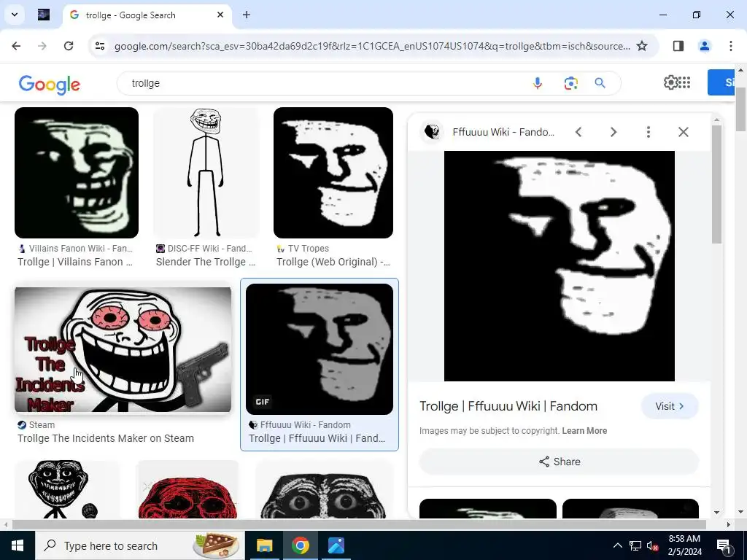Screen dimensions: 747x560
Task: Open more options in preview panel
Action: [648, 132]
